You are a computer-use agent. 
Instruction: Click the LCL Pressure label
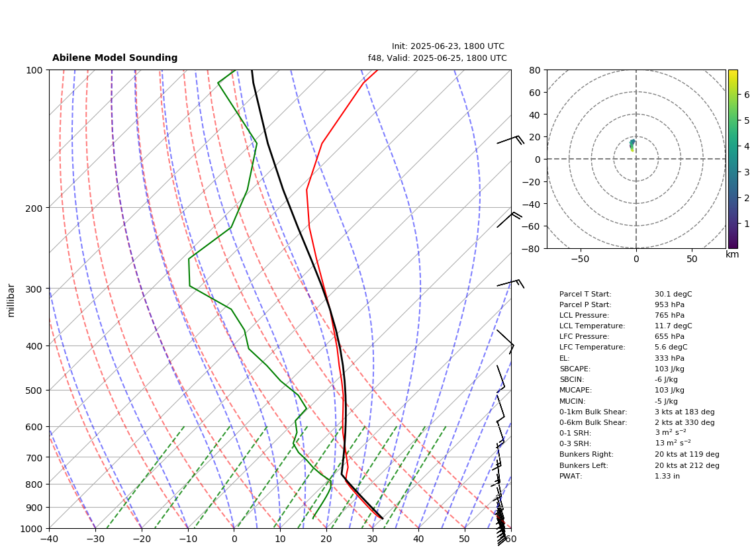click(584, 315)
